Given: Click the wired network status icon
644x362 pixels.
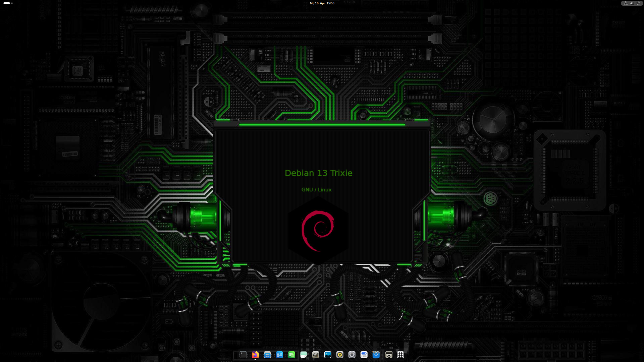Looking at the screenshot, I should click(x=626, y=3).
